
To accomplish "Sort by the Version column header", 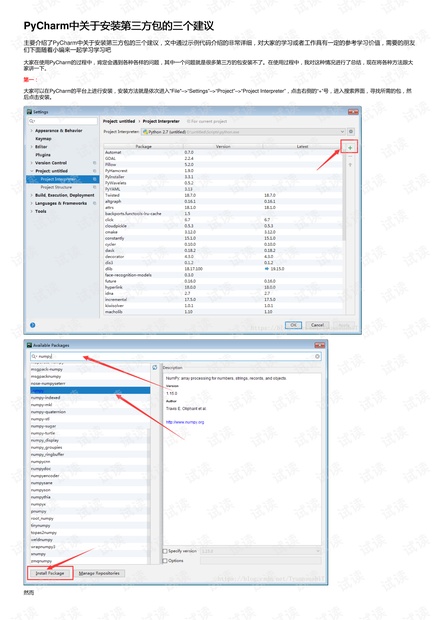I will pos(223,146).
